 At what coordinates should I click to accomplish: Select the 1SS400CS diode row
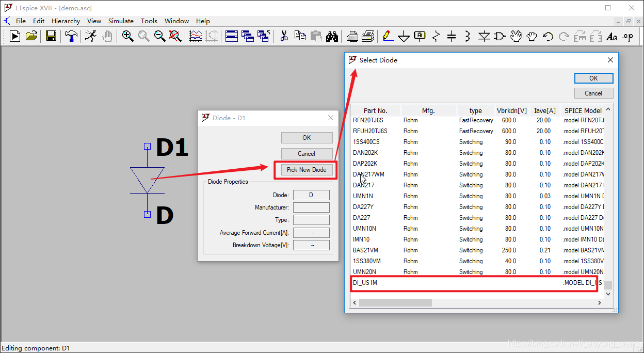click(477, 142)
